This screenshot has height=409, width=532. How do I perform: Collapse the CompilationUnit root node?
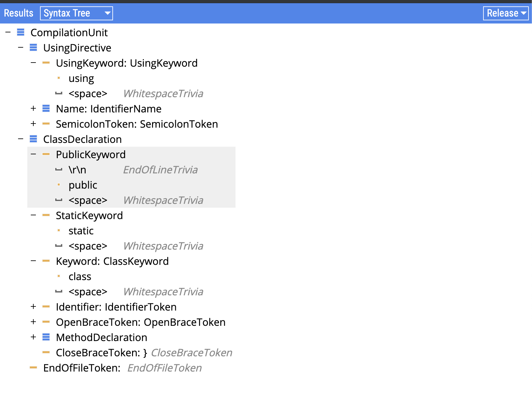tap(8, 32)
